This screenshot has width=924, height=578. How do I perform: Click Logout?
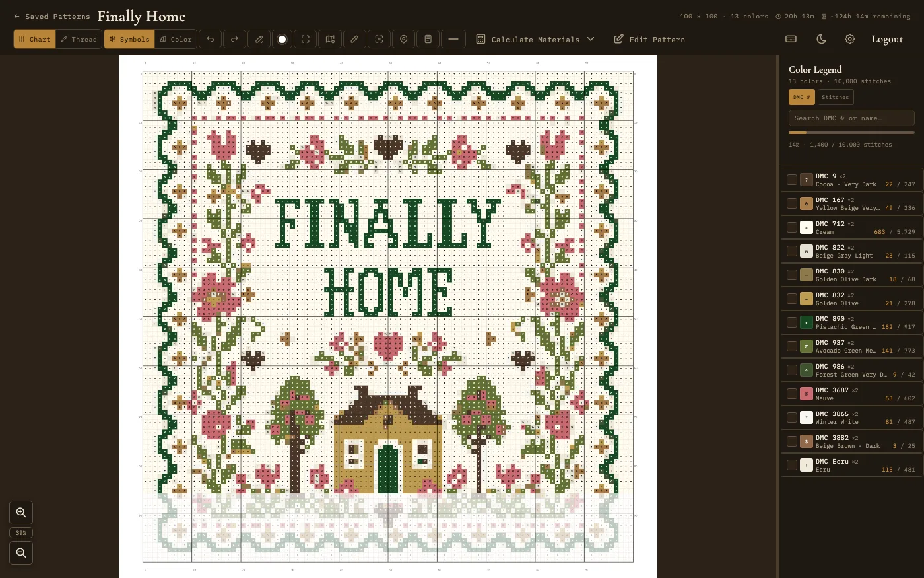click(x=887, y=39)
